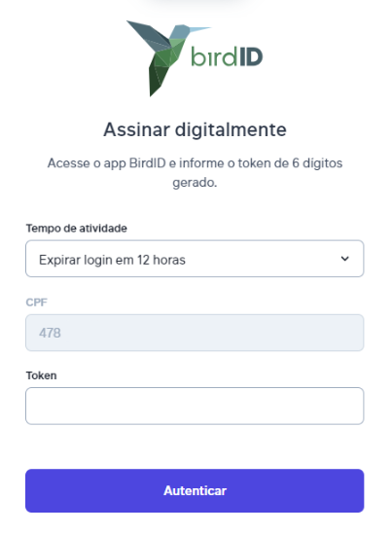Click the 'Acesse o app BirdID' instruction text
392x534 pixels.
click(x=107, y=163)
